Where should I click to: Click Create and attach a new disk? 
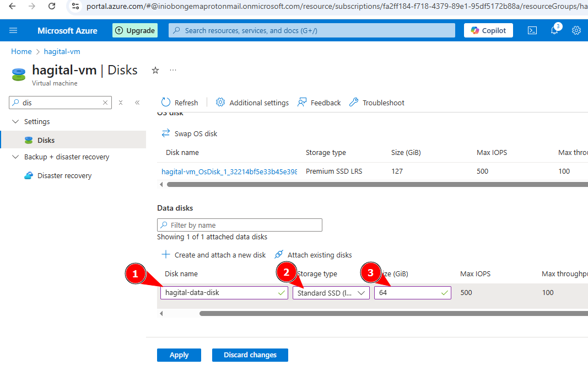[213, 255]
